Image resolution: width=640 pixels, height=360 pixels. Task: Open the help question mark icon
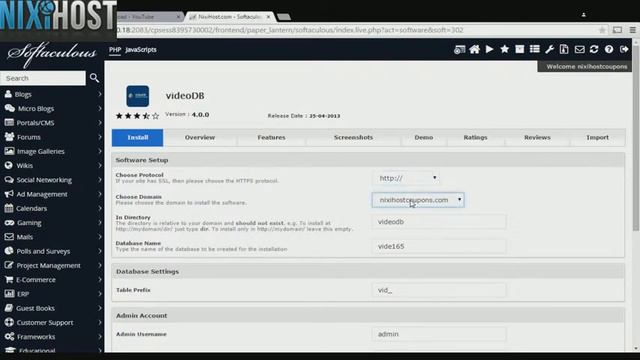[x=609, y=49]
